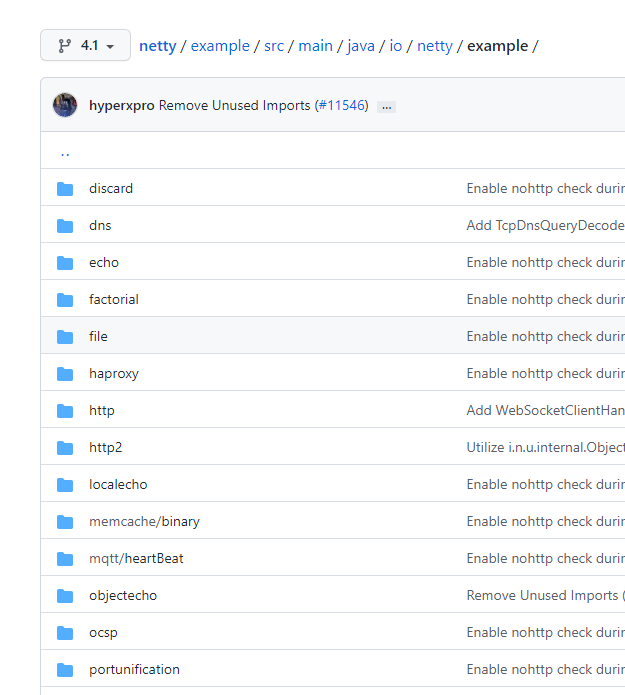Open the factorial folder
The height and width of the screenshot is (695, 625).
click(114, 299)
